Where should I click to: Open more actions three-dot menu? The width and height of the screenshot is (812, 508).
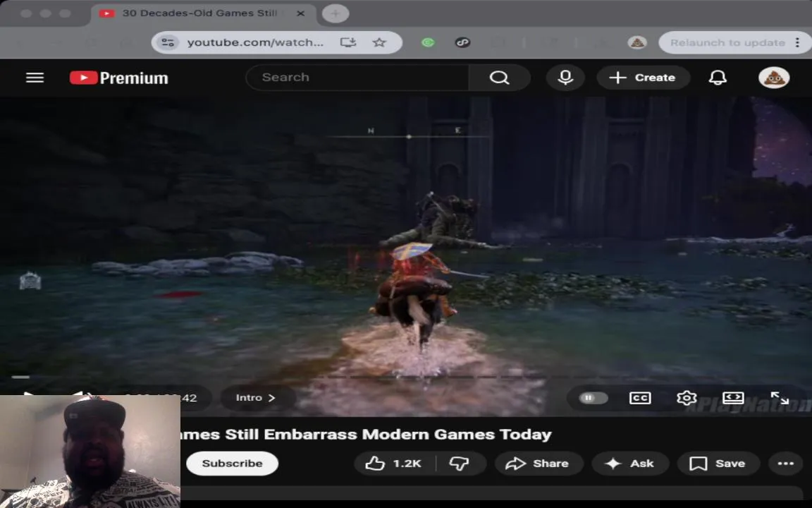tap(786, 463)
